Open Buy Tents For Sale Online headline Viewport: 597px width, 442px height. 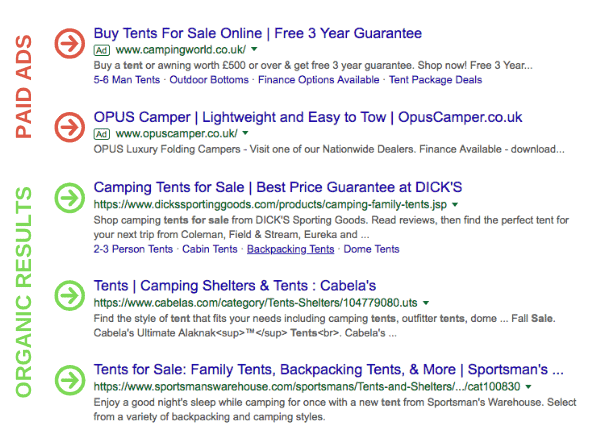pos(258,33)
